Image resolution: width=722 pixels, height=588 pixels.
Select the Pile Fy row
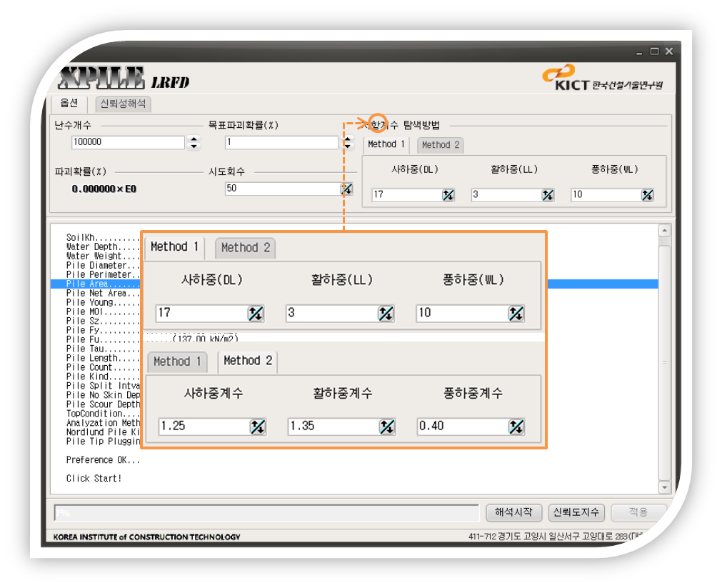(x=102, y=330)
